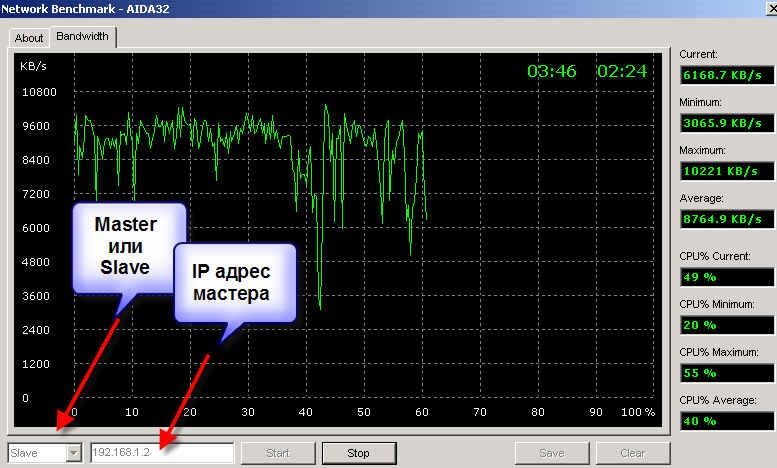
Task: Click the Save button
Action: click(551, 453)
